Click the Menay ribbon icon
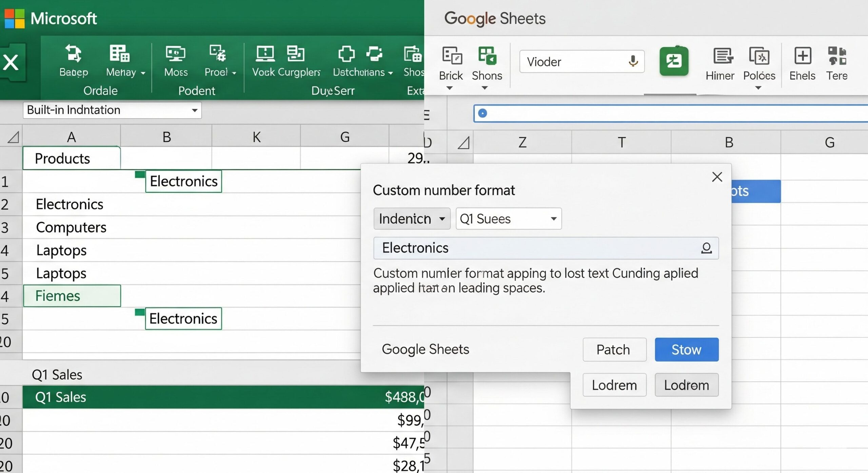 tap(119, 54)
